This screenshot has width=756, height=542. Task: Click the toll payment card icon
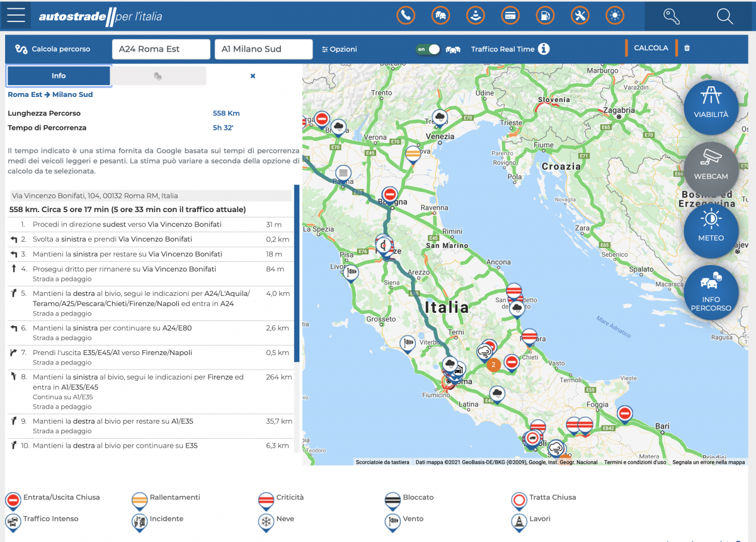tap(510, 15)
